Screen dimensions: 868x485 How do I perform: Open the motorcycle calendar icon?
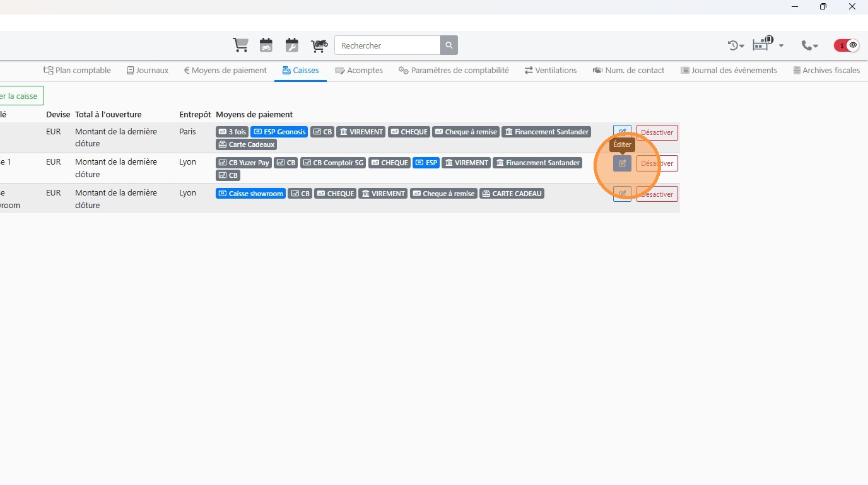(x=266, y=45)
